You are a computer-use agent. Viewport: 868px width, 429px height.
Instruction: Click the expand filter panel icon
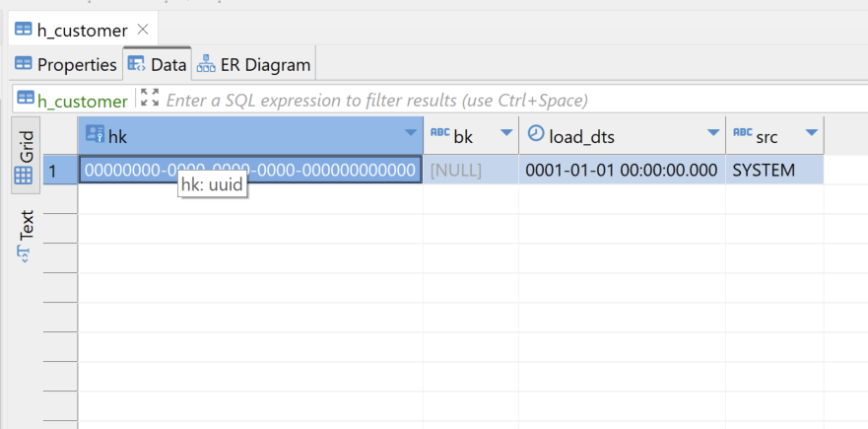point(150,98)
